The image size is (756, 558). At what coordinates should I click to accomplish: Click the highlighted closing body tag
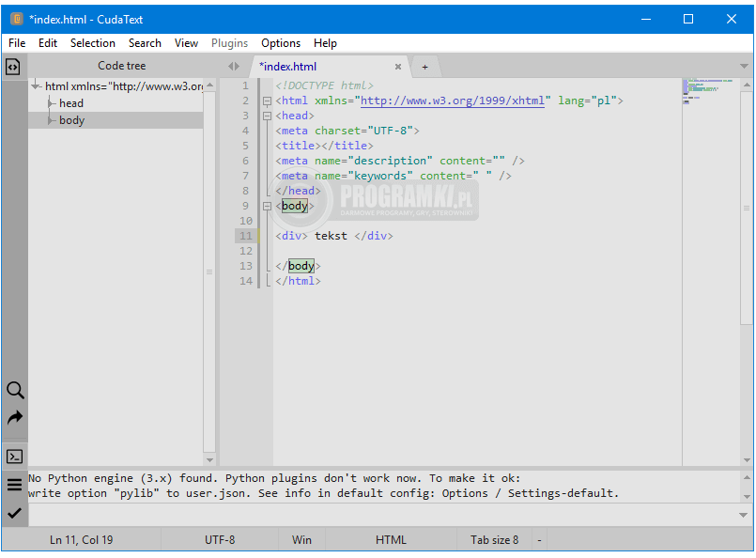[x=301, y=266]
